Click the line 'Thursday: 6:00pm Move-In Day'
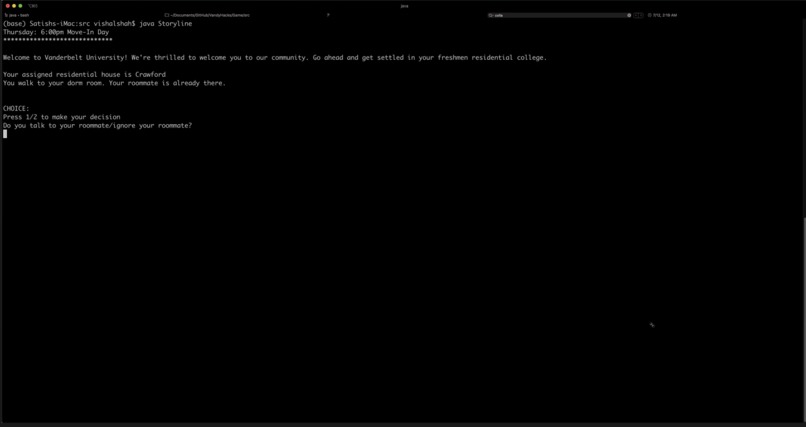 [56, 32]
